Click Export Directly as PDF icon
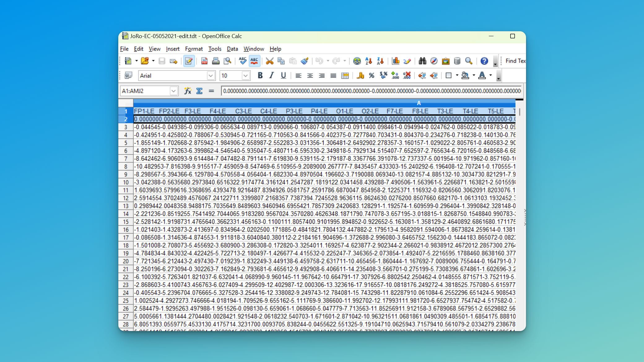 tap(204, 61)
